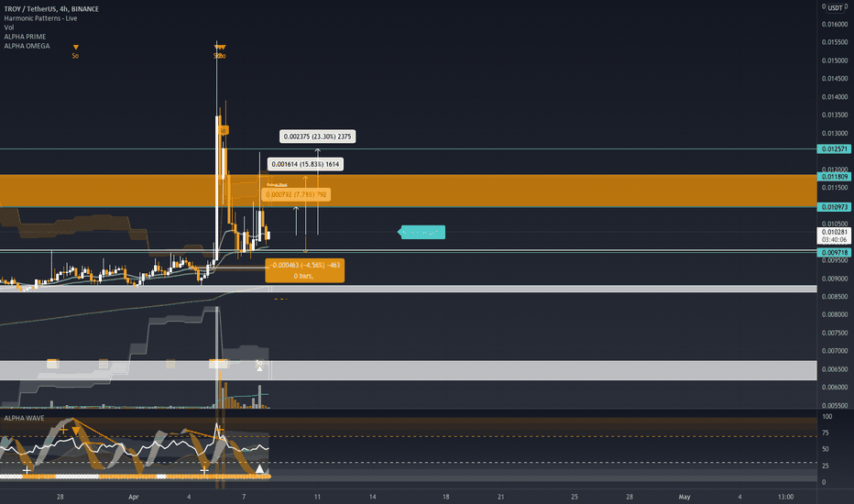Click the 0.007000 price axis tick

[835, 351]
